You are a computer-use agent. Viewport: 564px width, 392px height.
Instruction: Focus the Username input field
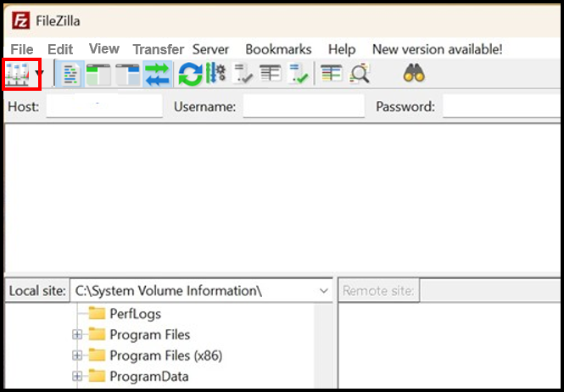point(304,106)
